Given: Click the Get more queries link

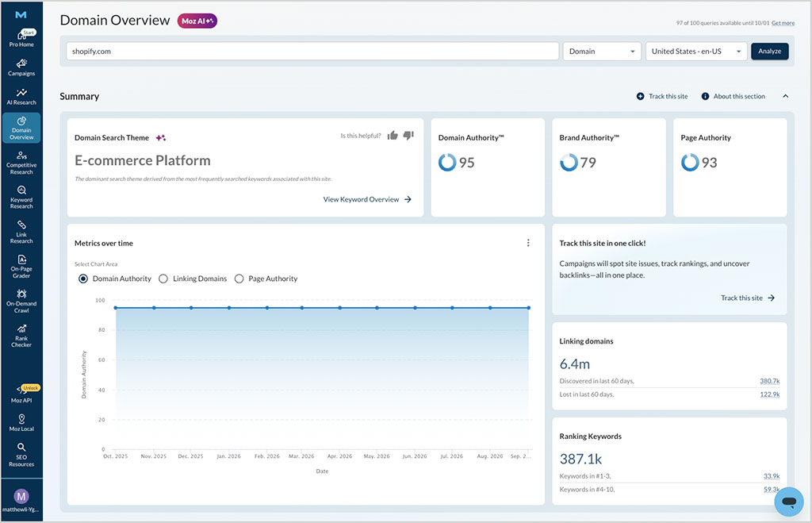Looking at the screenshot, I should tap(783, 23).
